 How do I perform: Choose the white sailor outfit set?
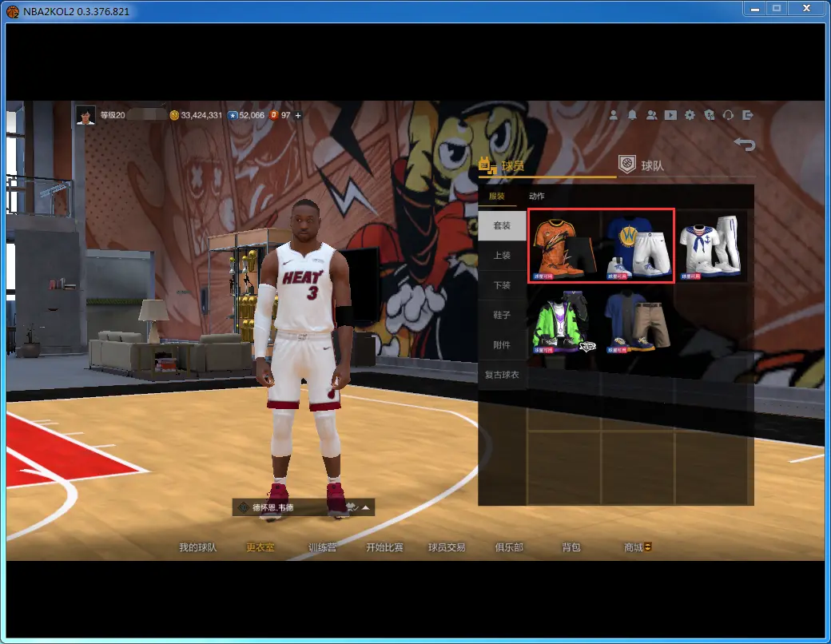coord(711,246)
